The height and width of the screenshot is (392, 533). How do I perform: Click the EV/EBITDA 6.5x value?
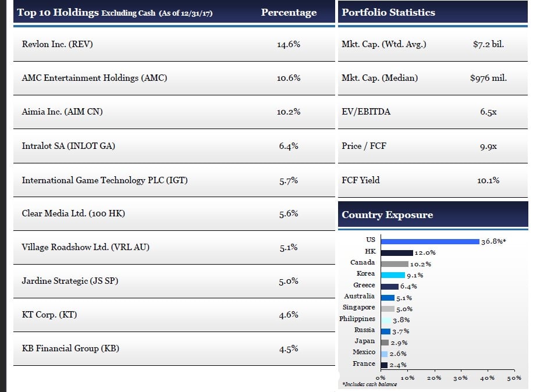[x=488, y=112]
